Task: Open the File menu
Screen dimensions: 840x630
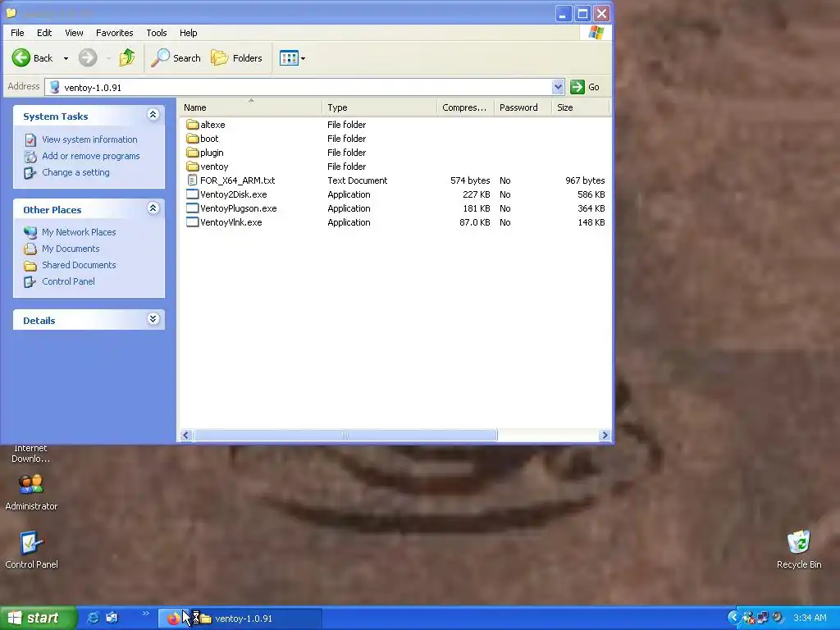Action: click(17, 33)
